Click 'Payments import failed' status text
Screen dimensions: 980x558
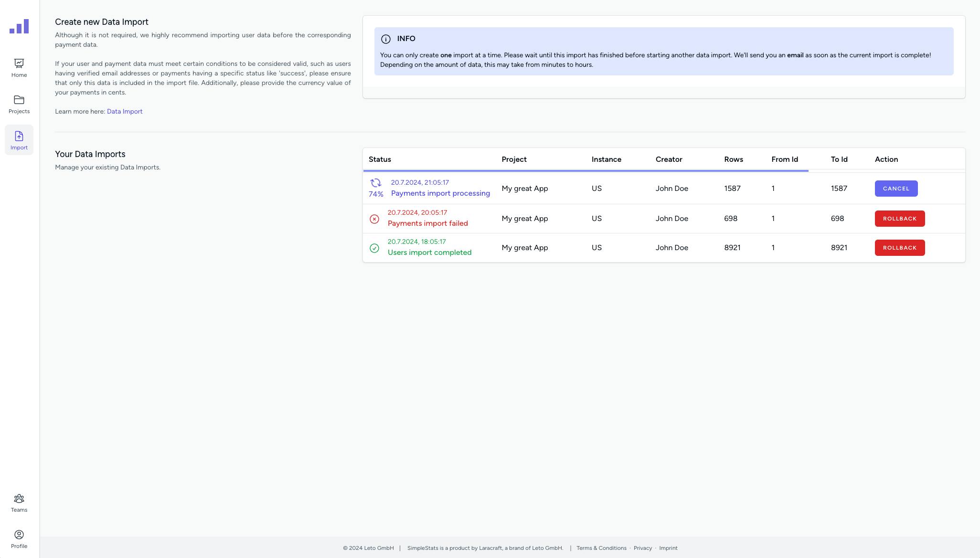(428, 223)
